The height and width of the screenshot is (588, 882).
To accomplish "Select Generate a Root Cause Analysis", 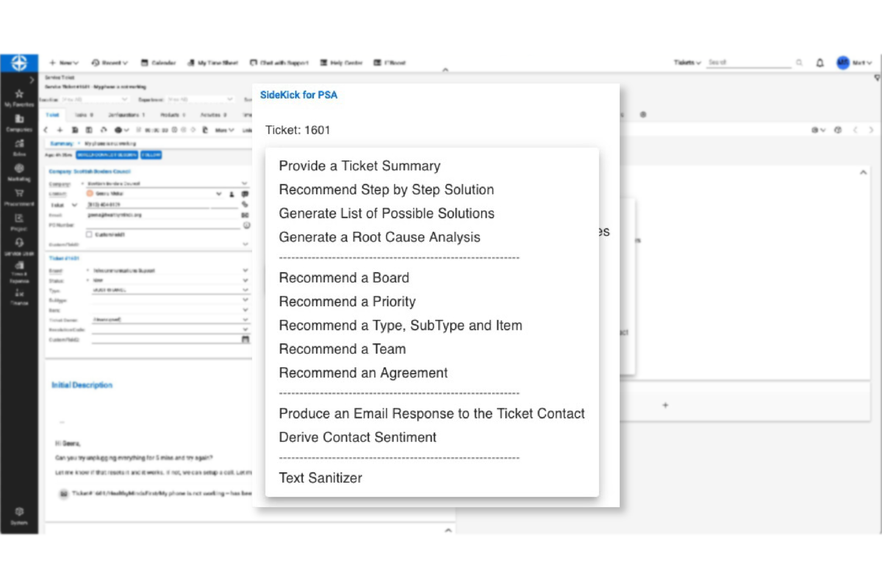I will (x=379, y=237).
